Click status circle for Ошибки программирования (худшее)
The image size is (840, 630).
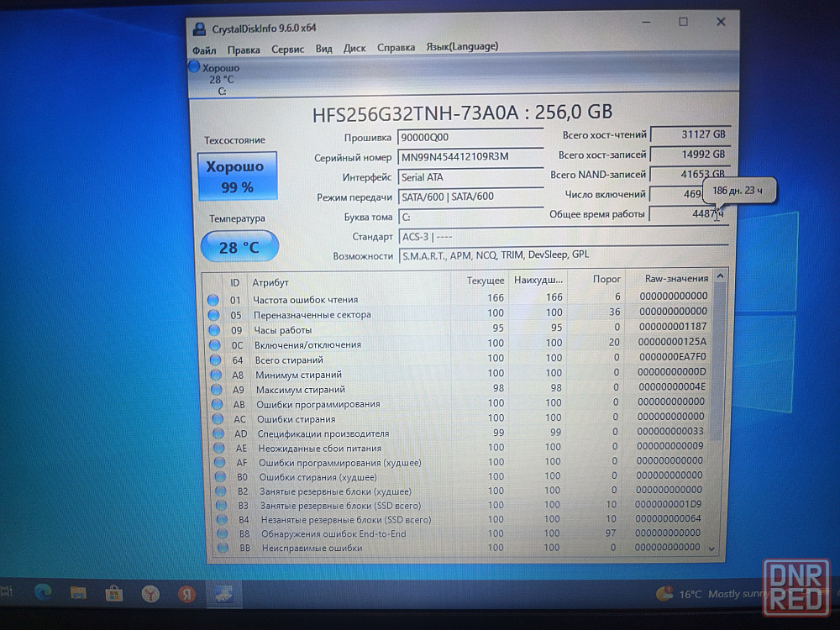219,462
